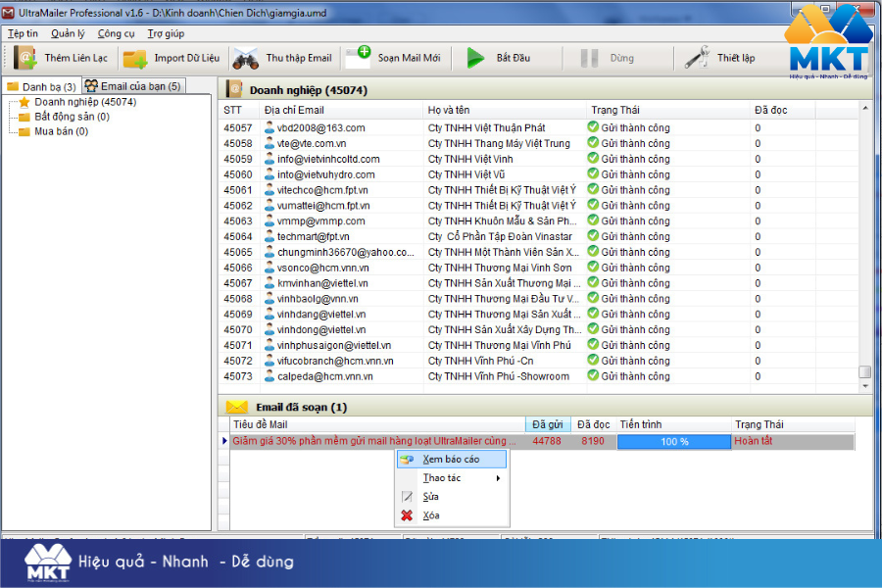Click the Thêm Liên Lạc contact icon

[25, 58]
